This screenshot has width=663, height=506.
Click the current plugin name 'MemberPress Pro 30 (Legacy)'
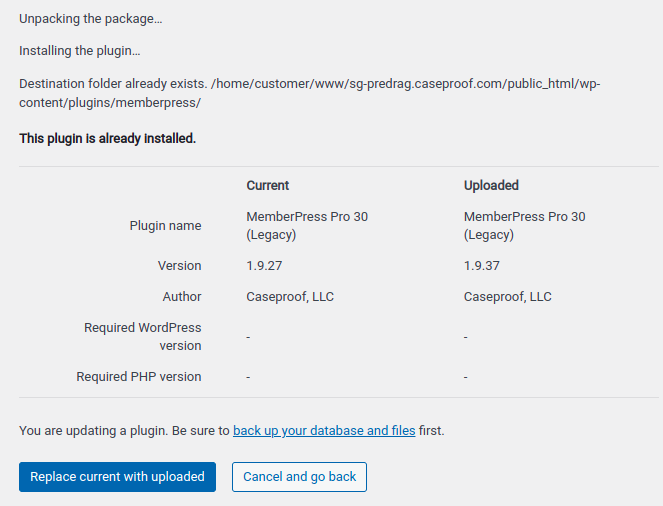307,226
